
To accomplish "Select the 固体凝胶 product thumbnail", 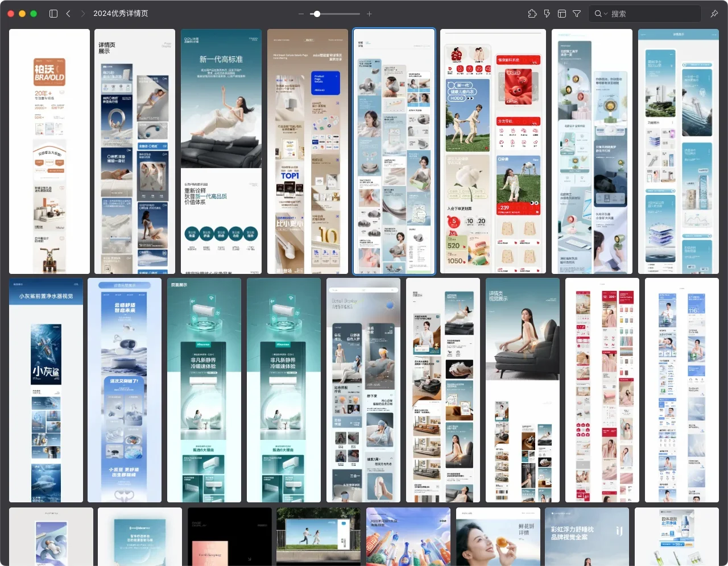I will point(677,536).
